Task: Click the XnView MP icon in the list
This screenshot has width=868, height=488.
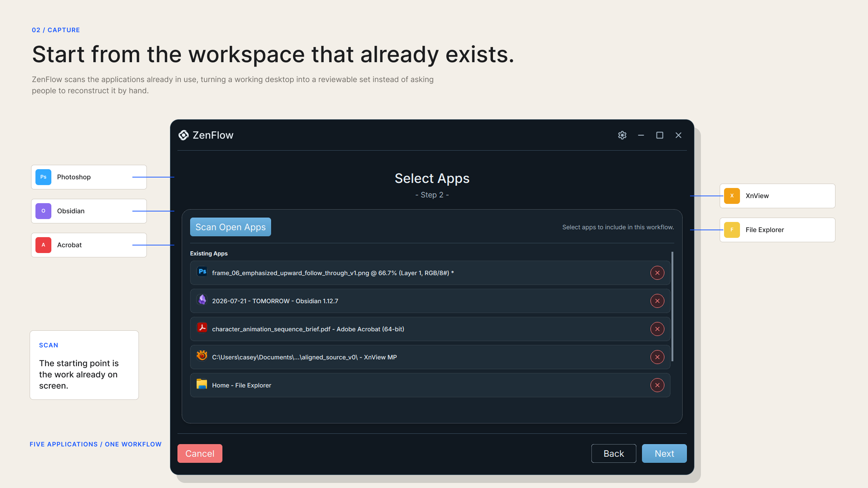Action: coord(202,356)
